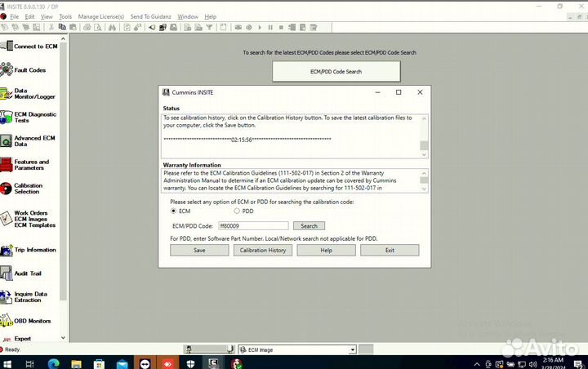Select the ECM radio option

tap(173, 211)
